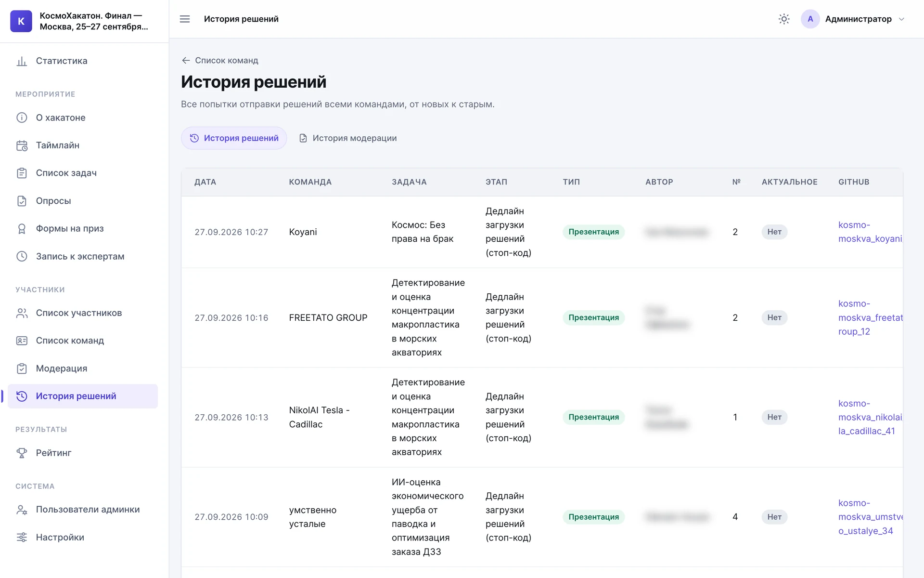This screenshot has width=924, height=578.
Task: Click the FREETATO GROUP team cell
Action: [328, 318]
